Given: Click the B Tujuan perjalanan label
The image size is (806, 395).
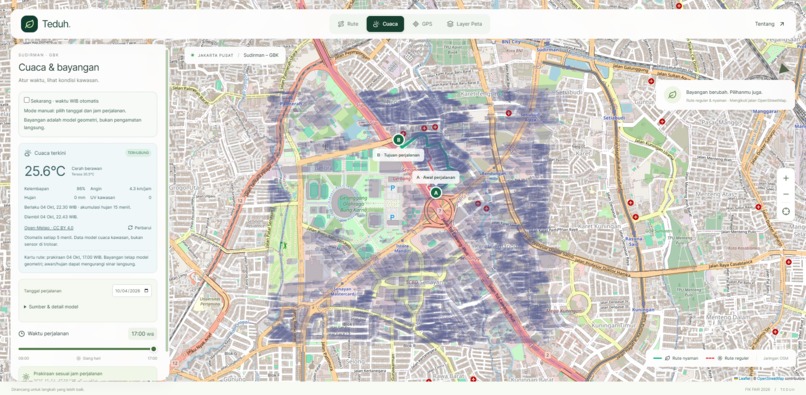Looking at the screenshot, I should pyautogui.click(x=398, y=155).
